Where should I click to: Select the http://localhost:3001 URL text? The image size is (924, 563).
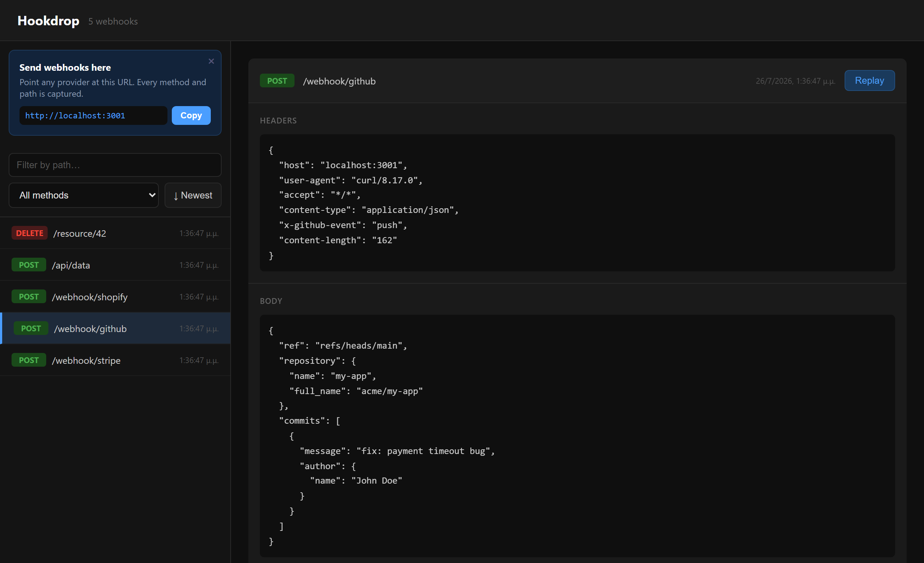[75, 115]
